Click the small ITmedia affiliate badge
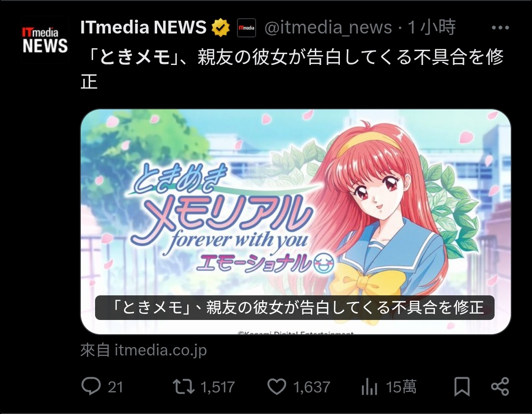The image size is (532, 414). coord(246,28)
